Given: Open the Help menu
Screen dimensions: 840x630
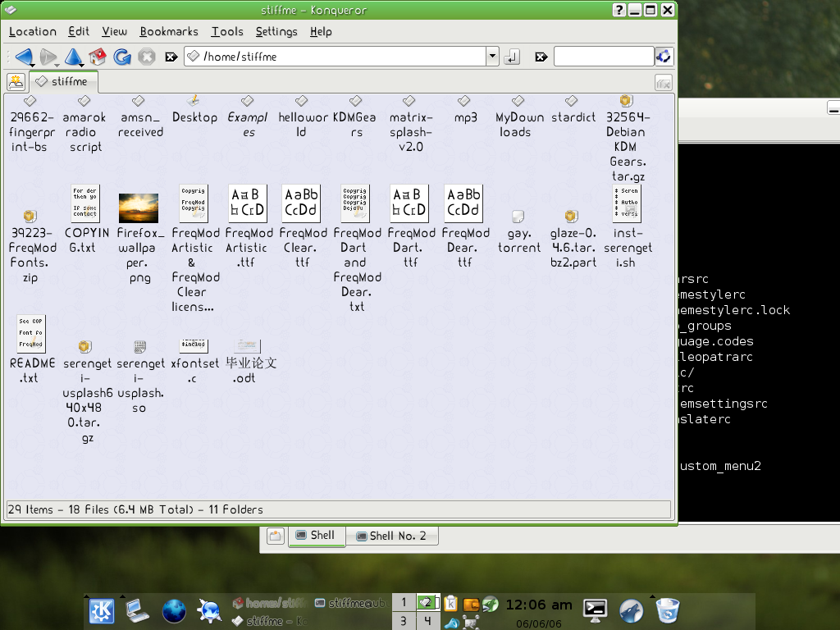Looking at the screenshot, I should (321, 32).
